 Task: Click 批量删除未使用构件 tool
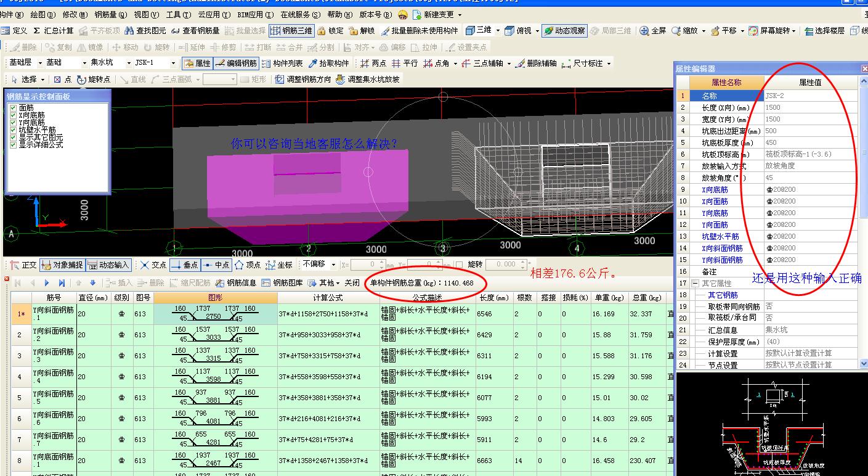[x=420, y=30]
